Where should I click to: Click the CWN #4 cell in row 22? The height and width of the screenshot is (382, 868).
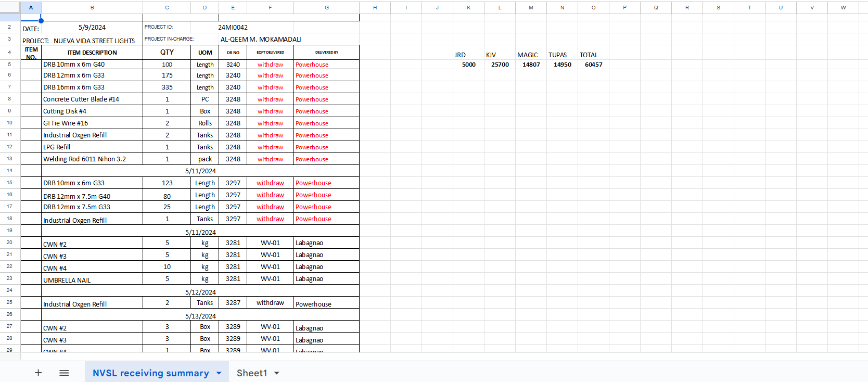[92, 267]
